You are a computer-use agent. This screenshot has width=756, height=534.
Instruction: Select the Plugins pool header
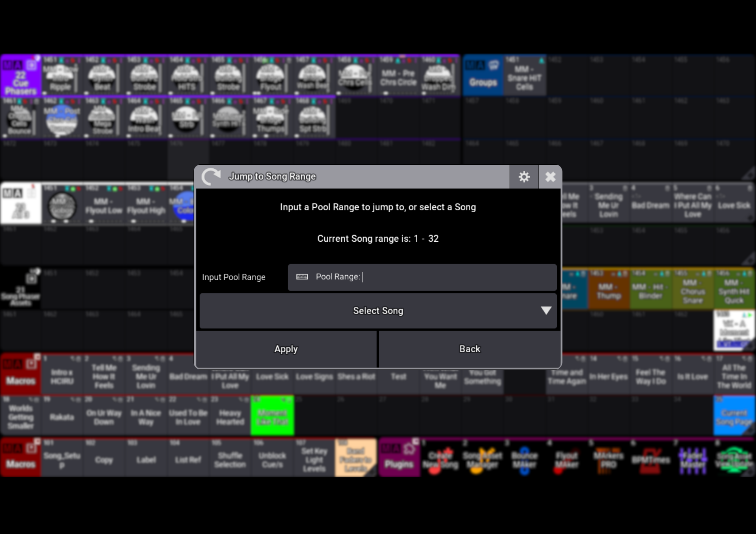click(x=399, y=457)
